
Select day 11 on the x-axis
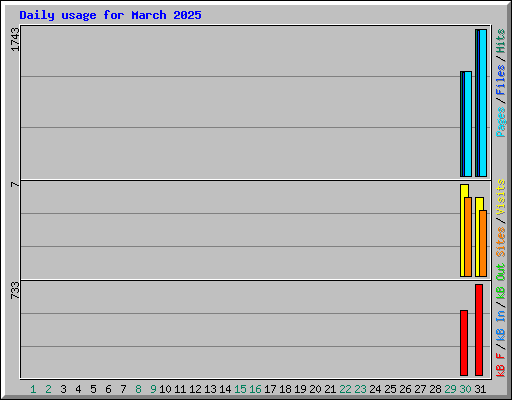click(x=180, y=389)
